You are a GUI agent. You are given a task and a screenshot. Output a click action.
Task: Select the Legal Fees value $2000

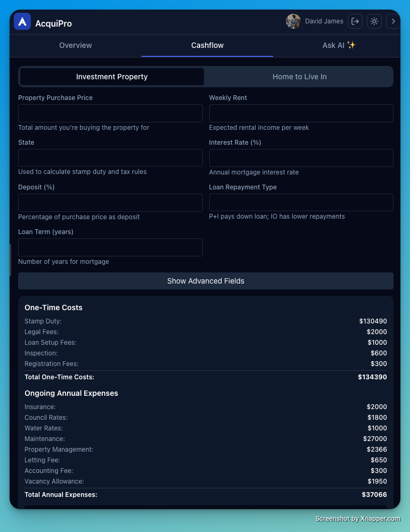(376, 332)
